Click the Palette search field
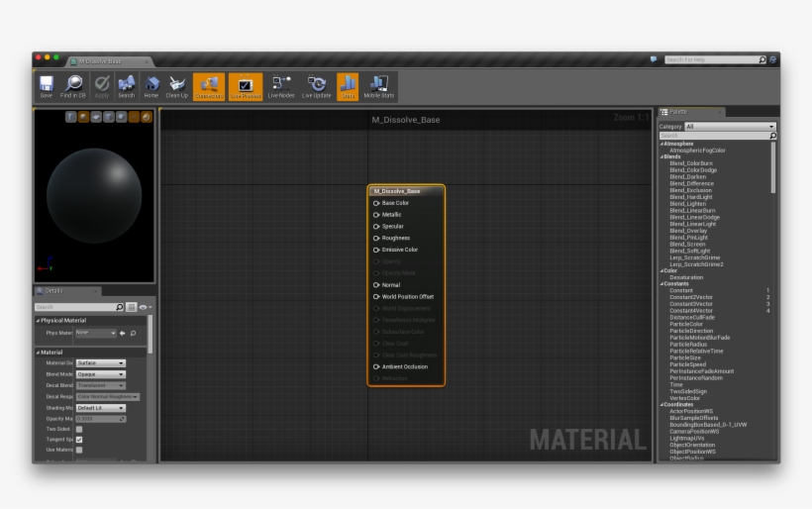 (717, 136)
